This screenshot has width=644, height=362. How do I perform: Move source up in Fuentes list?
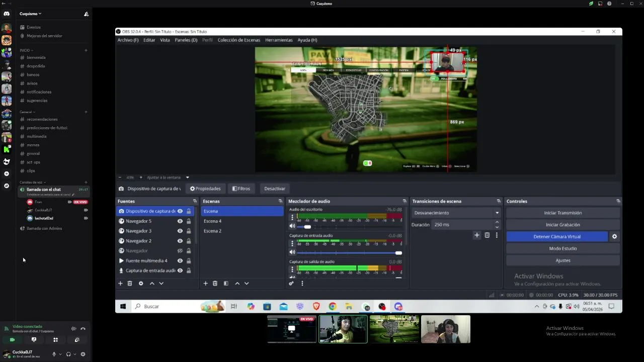pyautogui.click(x=152, y=284)
